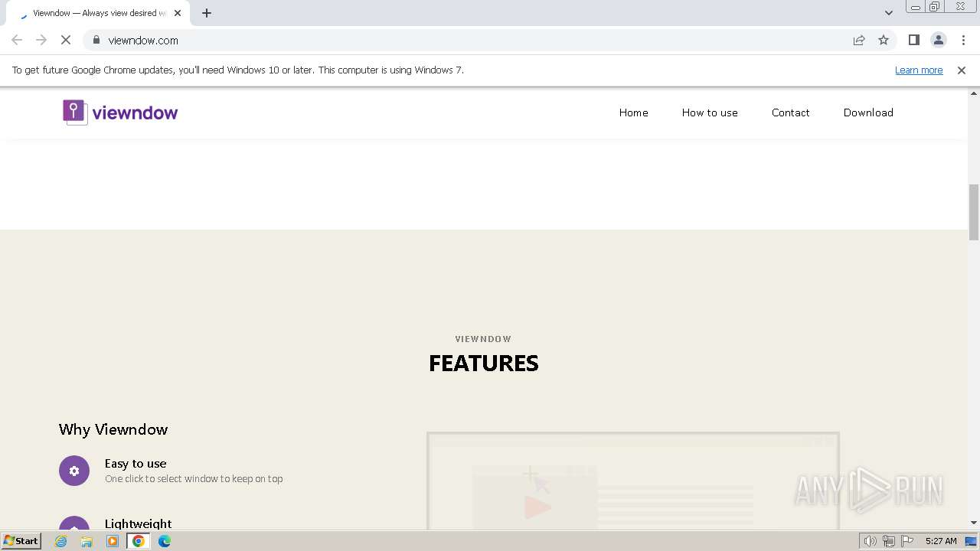Launch Microsoft Edge from taskbar
Image resolution: width=980 pixels, height=551 pixels.
click(165, 541)
